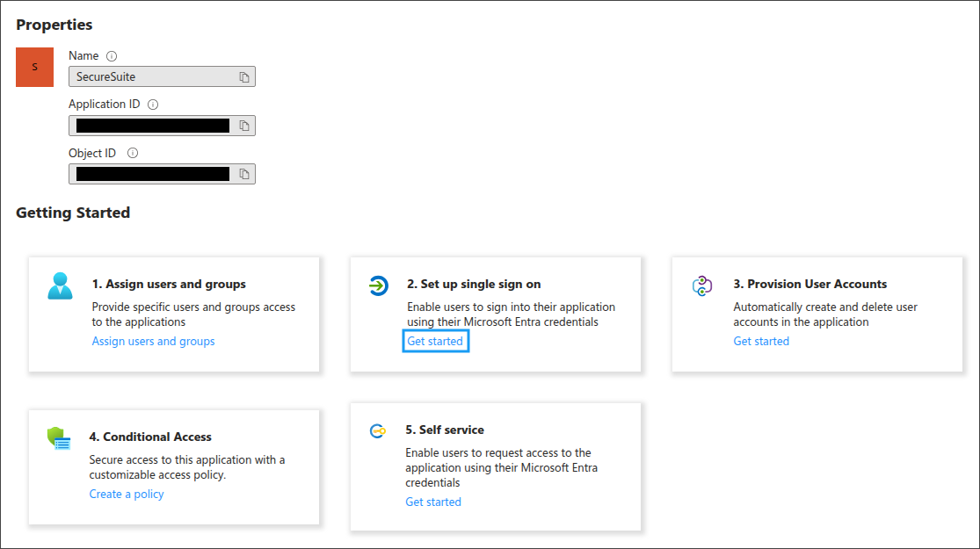980x549 pixels.
Task: Select the SecureSuite Name field
Action: coord(162,76)
